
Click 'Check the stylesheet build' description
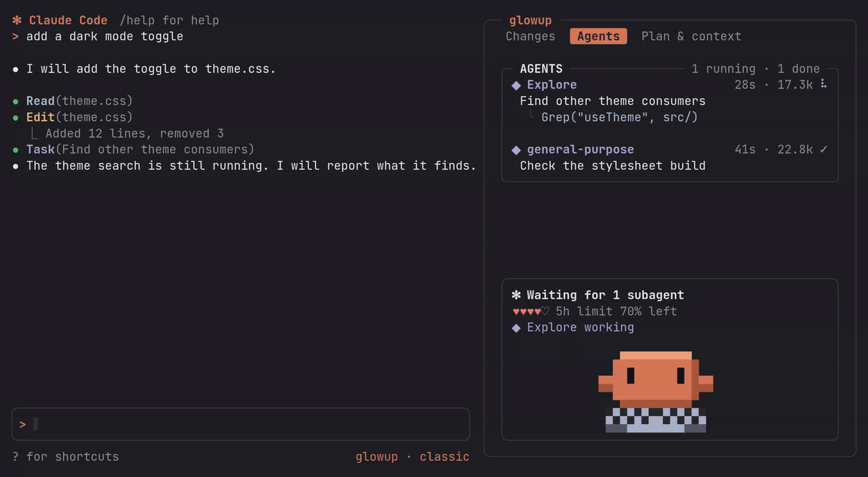point(612,166)
